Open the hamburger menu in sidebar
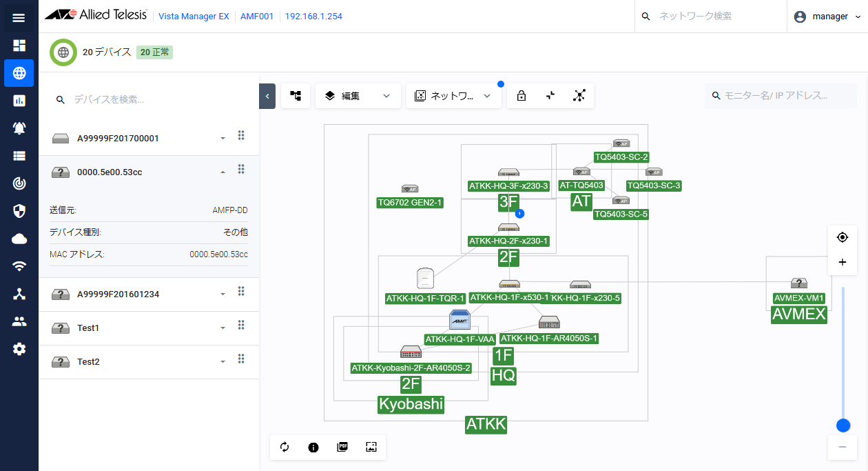This screenshot has width=868, height=471. click(x=19, y=18)
